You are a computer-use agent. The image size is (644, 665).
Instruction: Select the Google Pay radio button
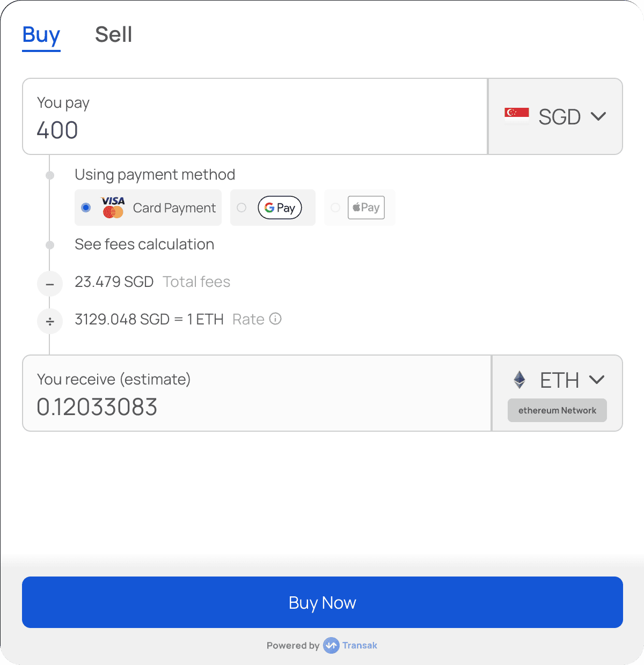tap(241, 208)
